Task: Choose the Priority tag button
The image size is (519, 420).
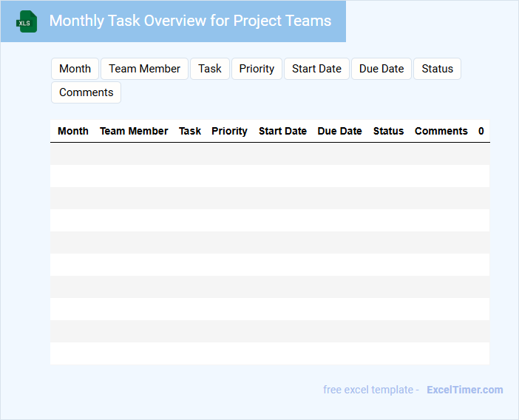Action: point(257,69)
